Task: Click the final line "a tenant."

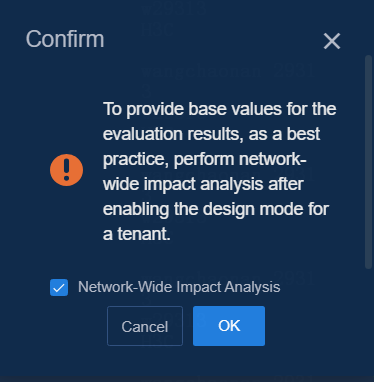Action: pos(137,234)
